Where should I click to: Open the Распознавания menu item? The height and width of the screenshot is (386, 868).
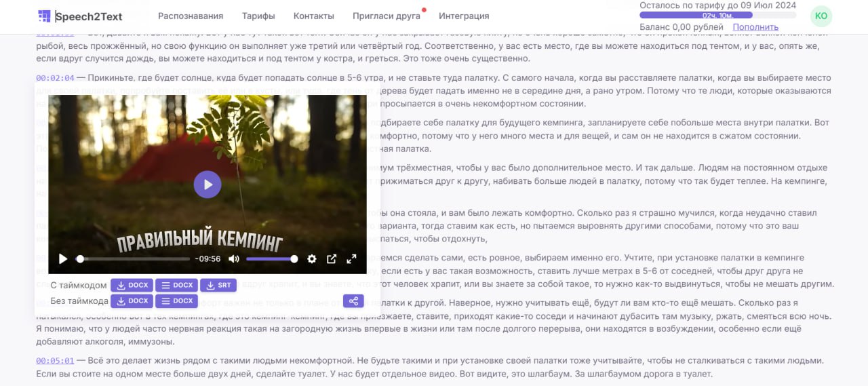(191, 16)
